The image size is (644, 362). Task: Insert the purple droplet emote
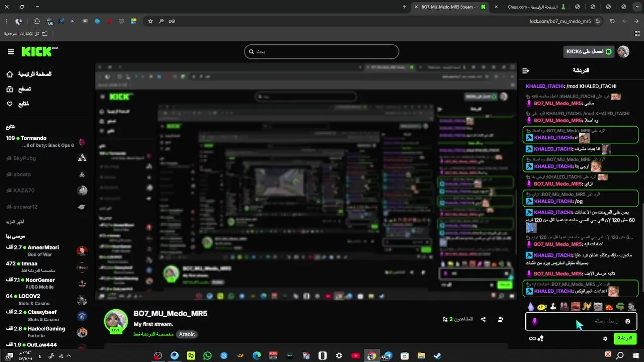tap(531, 306)
